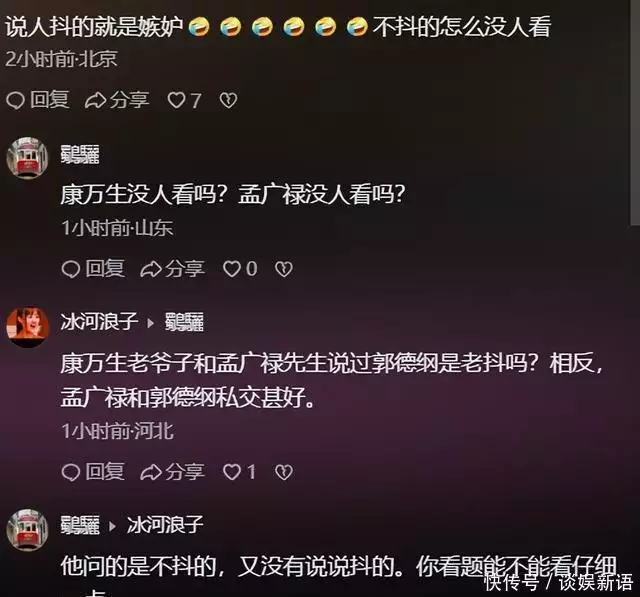
Task: Reply to the Shandong comment
Action: 93,269
